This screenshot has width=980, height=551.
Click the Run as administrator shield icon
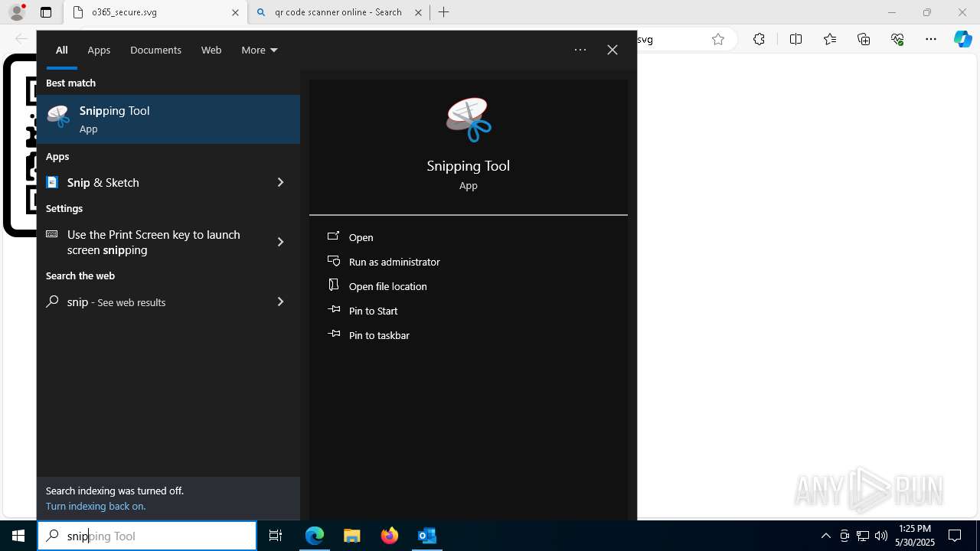(334, 261)
